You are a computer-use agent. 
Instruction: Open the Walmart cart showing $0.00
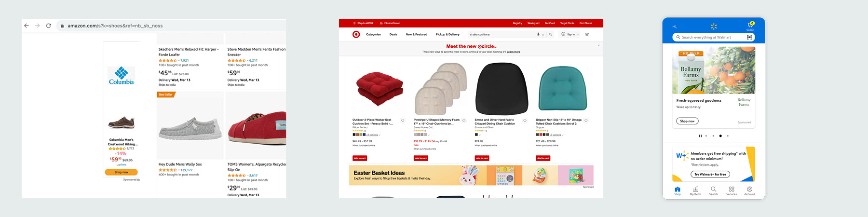point(750,26)
